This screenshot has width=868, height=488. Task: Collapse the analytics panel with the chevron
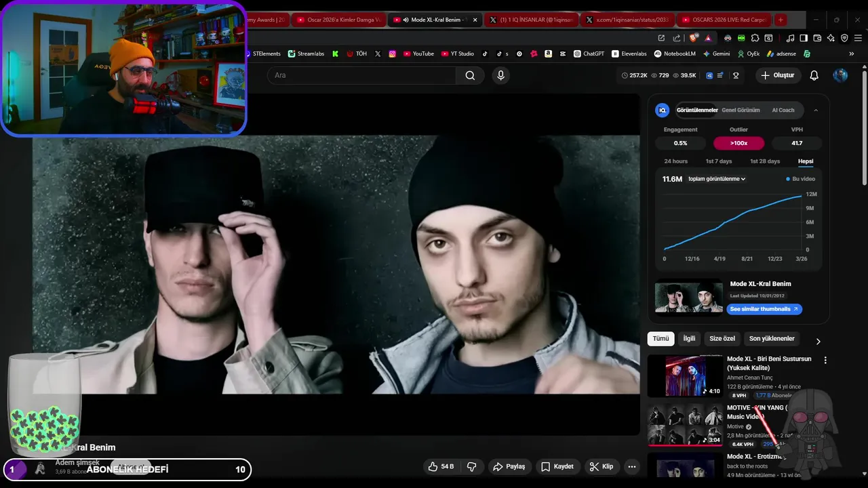pyautogui.click(x=816, y=110)
